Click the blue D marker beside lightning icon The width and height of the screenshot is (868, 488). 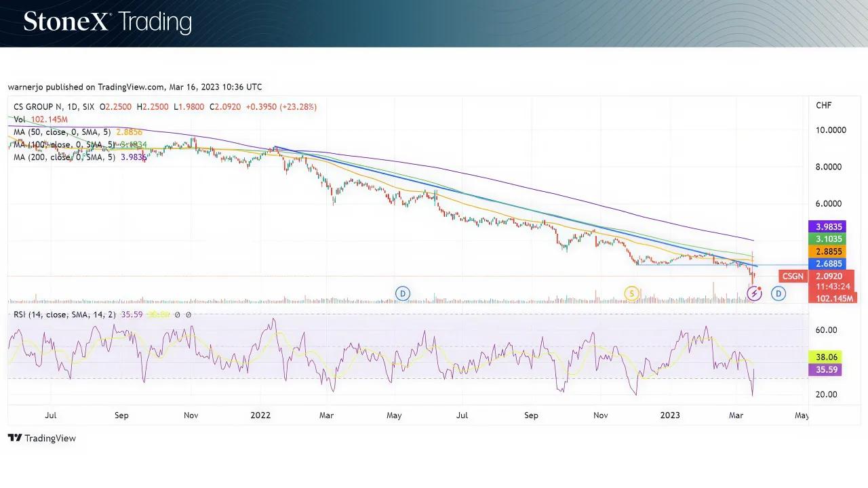tap(778, 293)
